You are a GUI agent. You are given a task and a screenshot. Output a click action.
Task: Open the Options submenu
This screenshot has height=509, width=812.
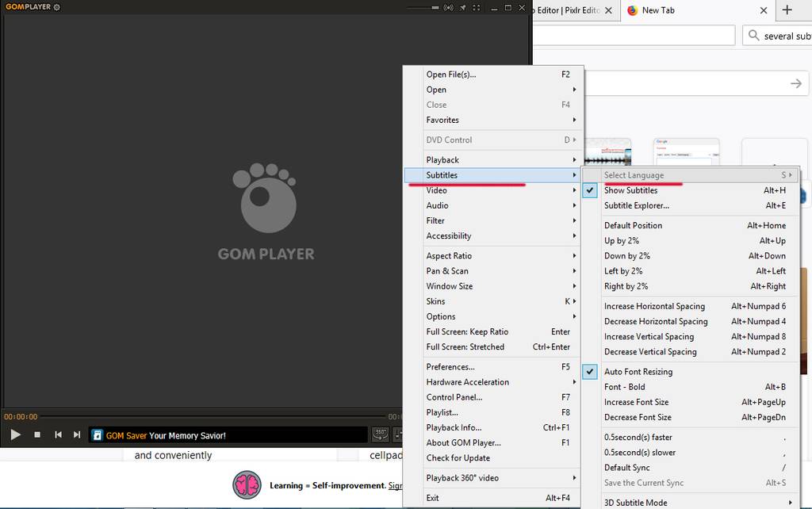[493, 316]
